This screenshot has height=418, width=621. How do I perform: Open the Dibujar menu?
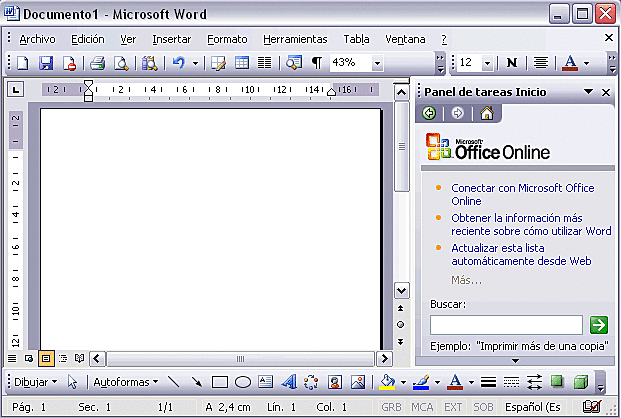pos(36,382)
